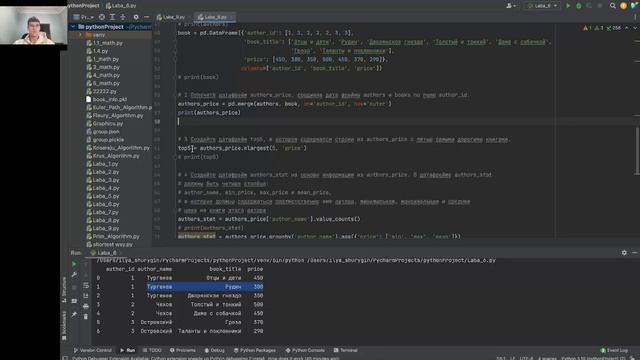Toggle tool window bars status icon
Image resolution: width=640 pixels, height=360 pixels.
tap(65, 358)
